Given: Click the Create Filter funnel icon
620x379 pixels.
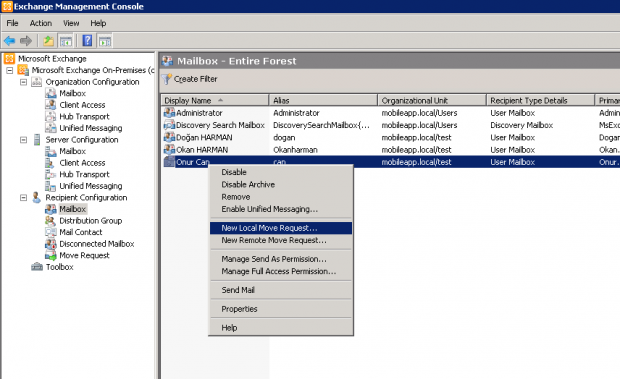Looking at the screenshot, I should [167, 79].
